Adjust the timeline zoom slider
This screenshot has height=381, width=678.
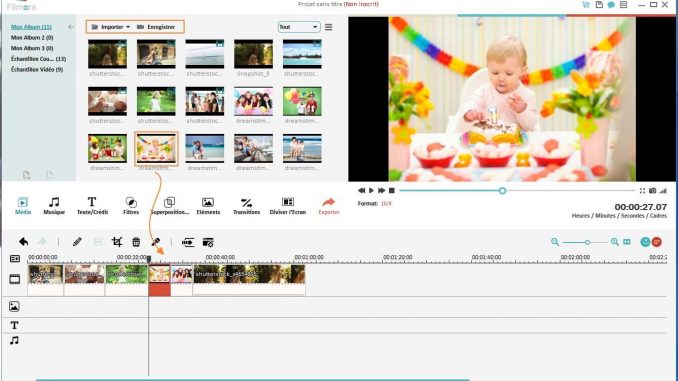click(x=587, y=242)
